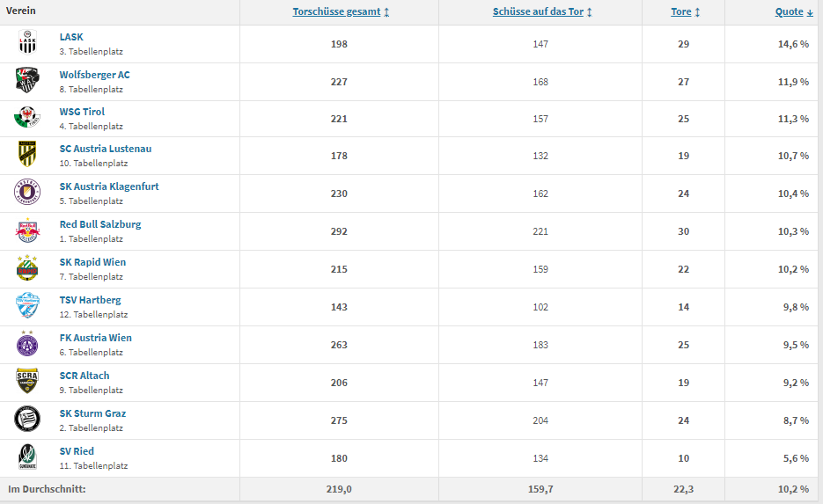
Task: Click the SCR Altach logo
Action: [27, 381]
